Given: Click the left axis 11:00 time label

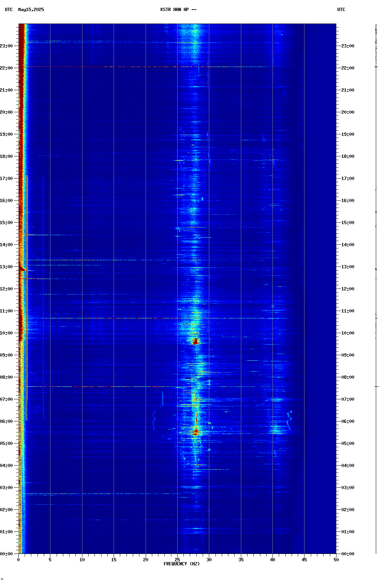Looking at the screenshot, I should click(7, 311).
